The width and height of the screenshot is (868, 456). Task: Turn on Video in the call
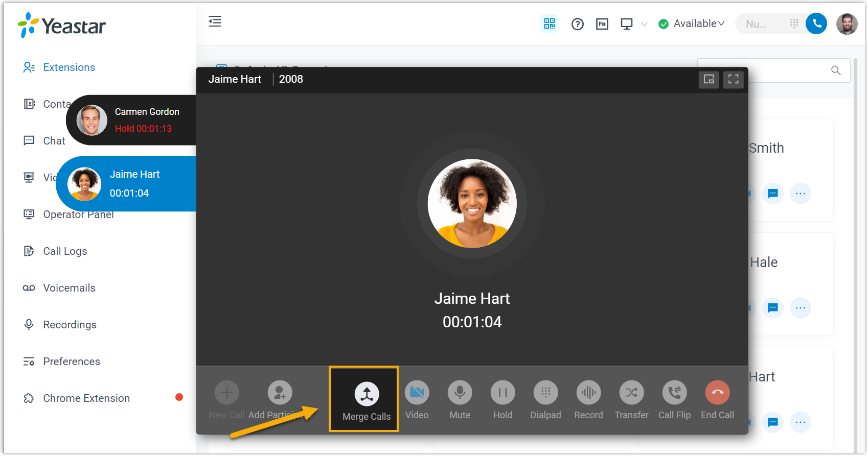click(417, 393)
